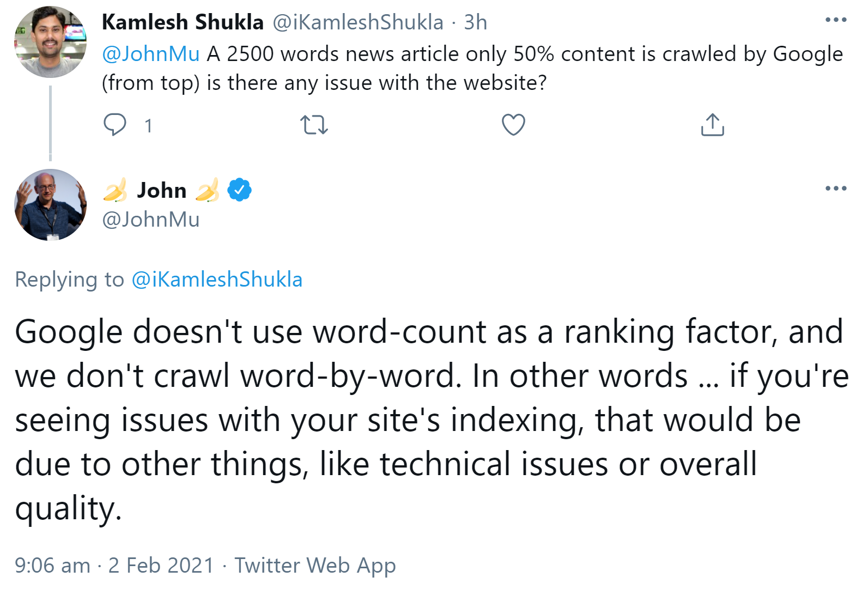Click the reply speech bubble icon
This screenshot has width=868, height=589.
[x=115, y=125]
